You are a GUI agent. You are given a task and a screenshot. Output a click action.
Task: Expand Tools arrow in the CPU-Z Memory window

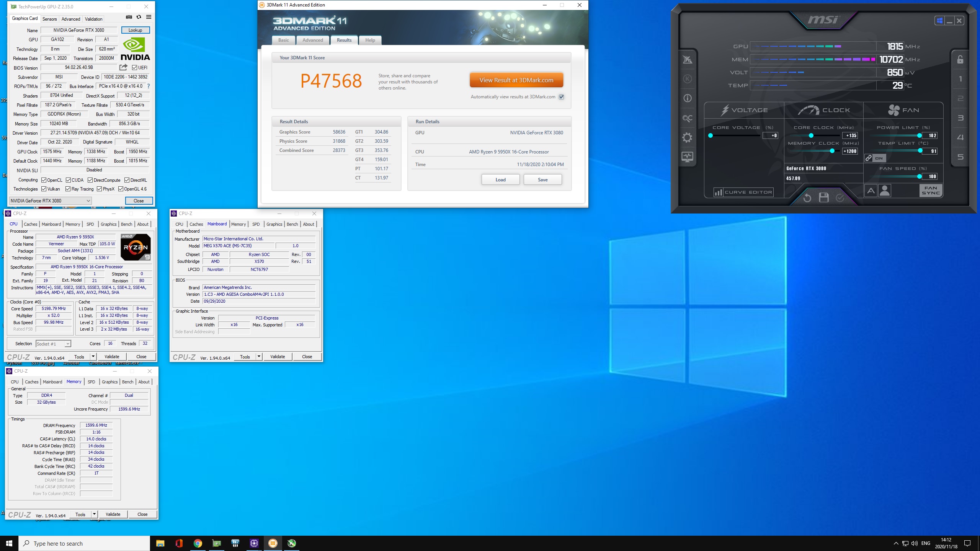coord(94,514)
